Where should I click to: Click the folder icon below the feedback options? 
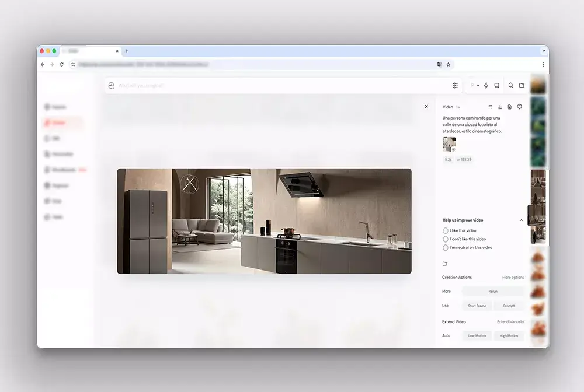tap(445, 264)
